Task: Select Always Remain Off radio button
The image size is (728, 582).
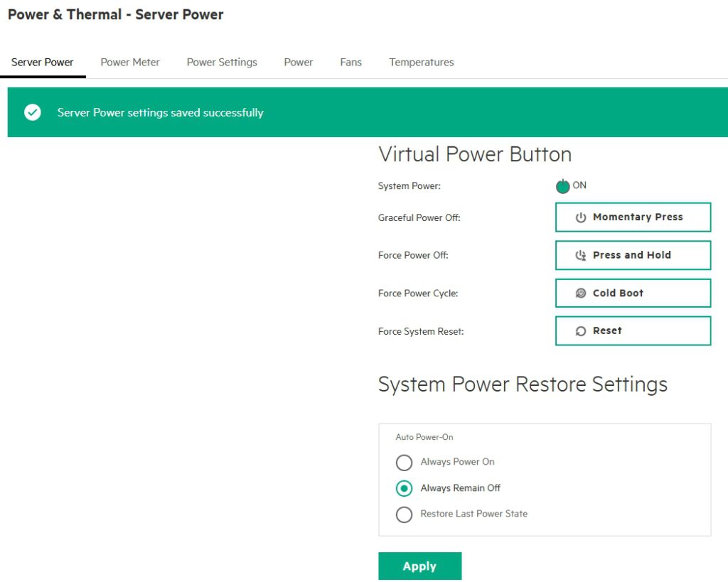Action: [x=404, y=488]
